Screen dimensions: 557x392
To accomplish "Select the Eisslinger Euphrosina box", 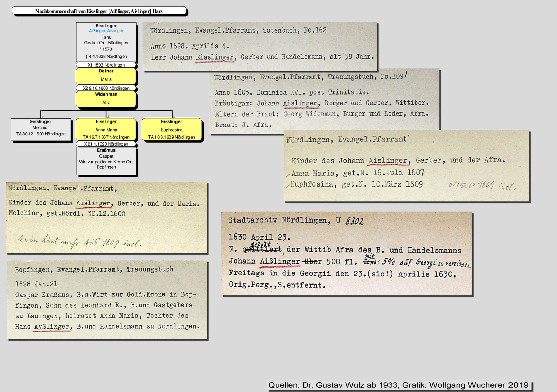I will click(x=172, y=130).
